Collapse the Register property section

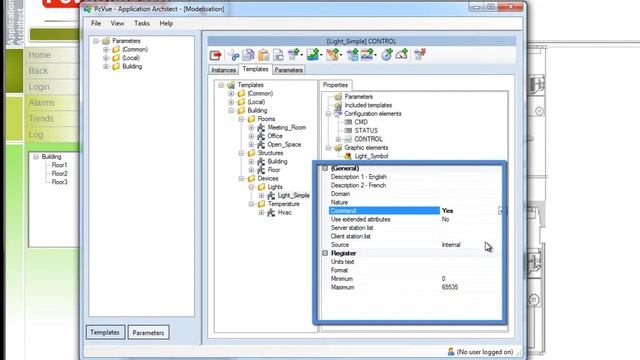325,253
